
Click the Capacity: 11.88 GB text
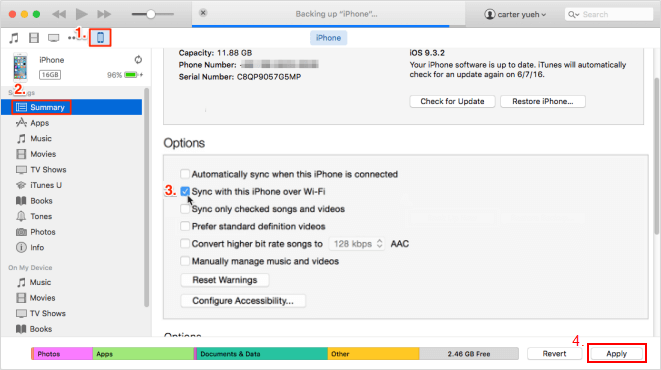tap(215, 53)
